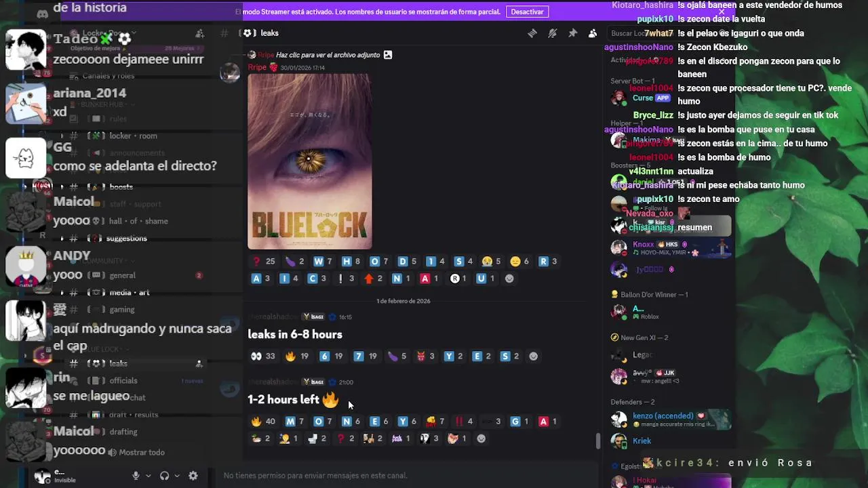Add reaction to Blue Lock poster message
868x488 pixels.
pyautogui.click(x=509, y=279)
